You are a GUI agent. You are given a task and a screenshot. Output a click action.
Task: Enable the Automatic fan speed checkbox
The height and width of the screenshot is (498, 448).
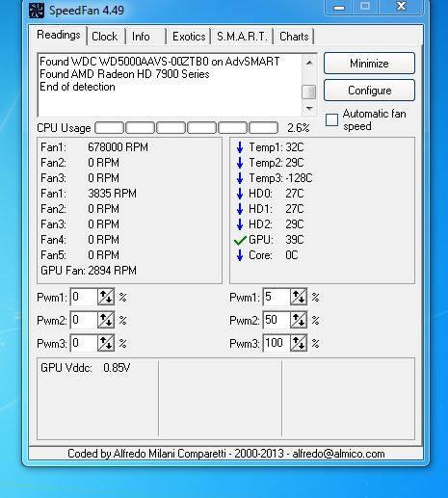pyautogui.click(x=331, y=119)
